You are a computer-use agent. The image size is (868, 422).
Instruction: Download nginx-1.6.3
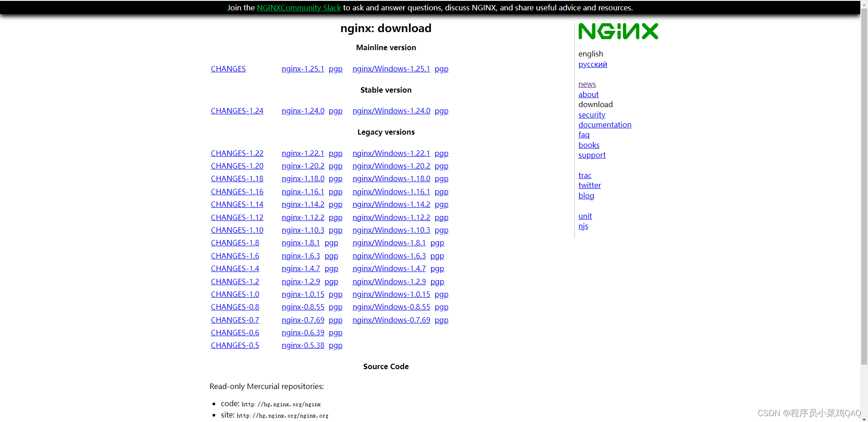coord(301,256)
